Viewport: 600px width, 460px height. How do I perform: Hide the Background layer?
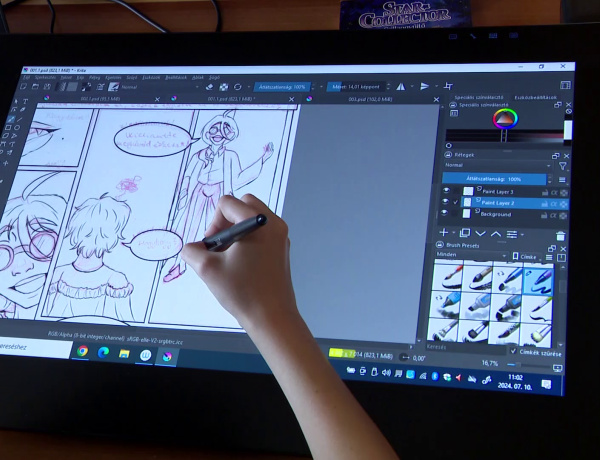(447, 214)
